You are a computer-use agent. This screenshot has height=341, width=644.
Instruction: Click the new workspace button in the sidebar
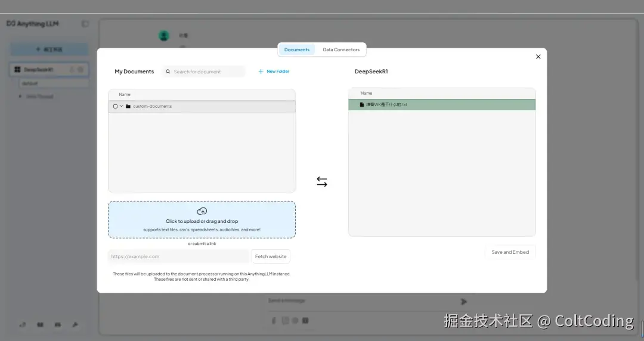point(49,49)
